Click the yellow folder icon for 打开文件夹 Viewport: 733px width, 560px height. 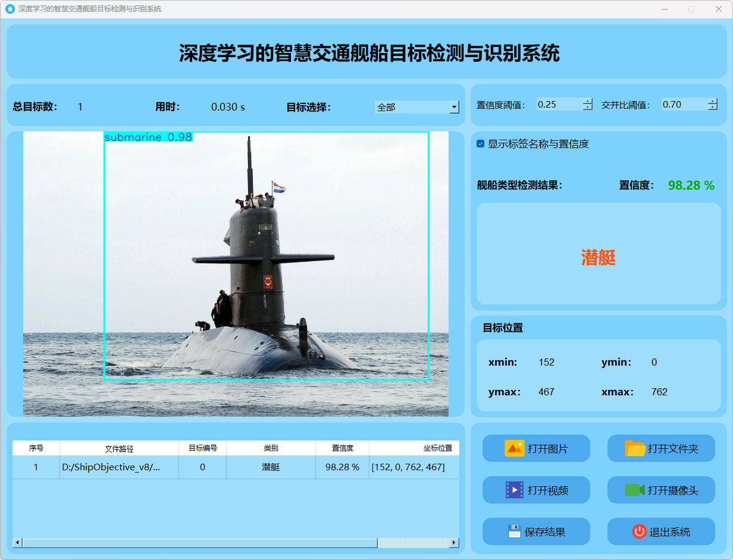coord(635,448)
